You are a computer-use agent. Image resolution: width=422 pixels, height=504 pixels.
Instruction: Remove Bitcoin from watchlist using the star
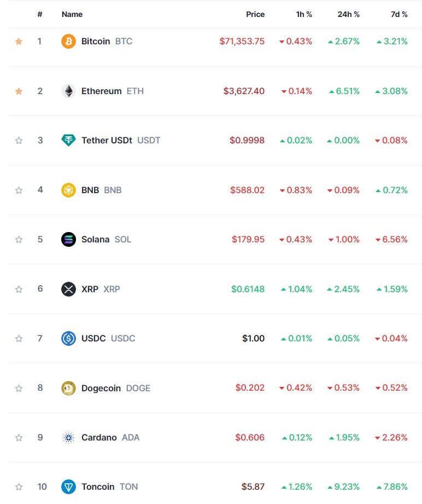tap(19, 41)
